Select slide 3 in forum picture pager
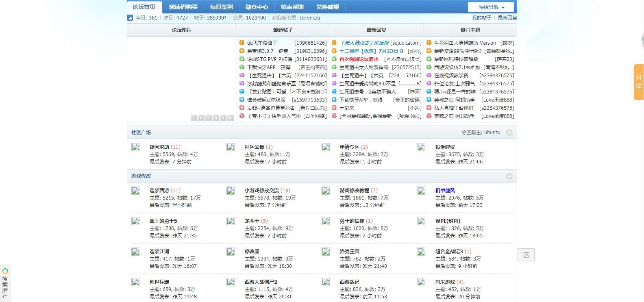The height and width of the screenshot is (302, 644). 209,118
